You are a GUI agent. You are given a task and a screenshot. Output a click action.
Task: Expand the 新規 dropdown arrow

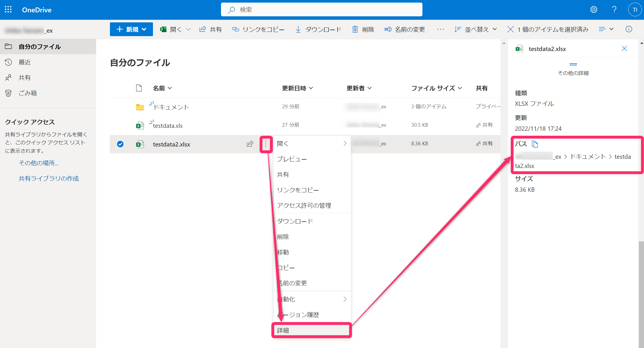pos(145,29)
